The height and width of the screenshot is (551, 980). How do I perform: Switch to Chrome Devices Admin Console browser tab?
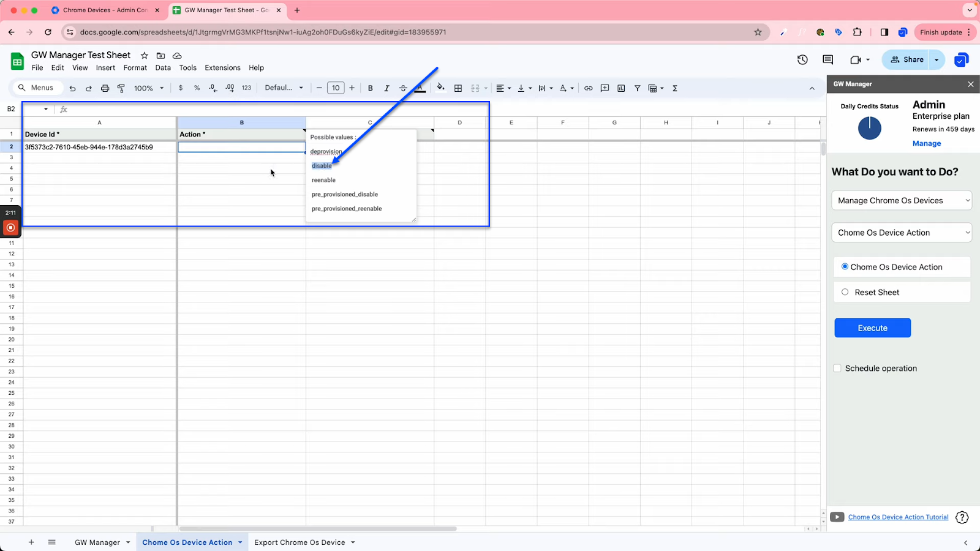(105, 10)
